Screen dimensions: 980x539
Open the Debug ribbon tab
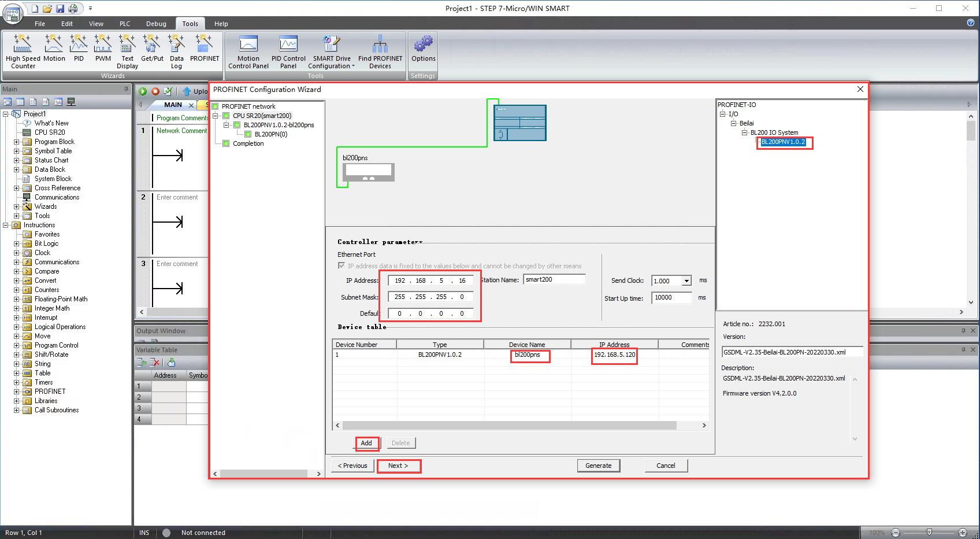point(156,24)
